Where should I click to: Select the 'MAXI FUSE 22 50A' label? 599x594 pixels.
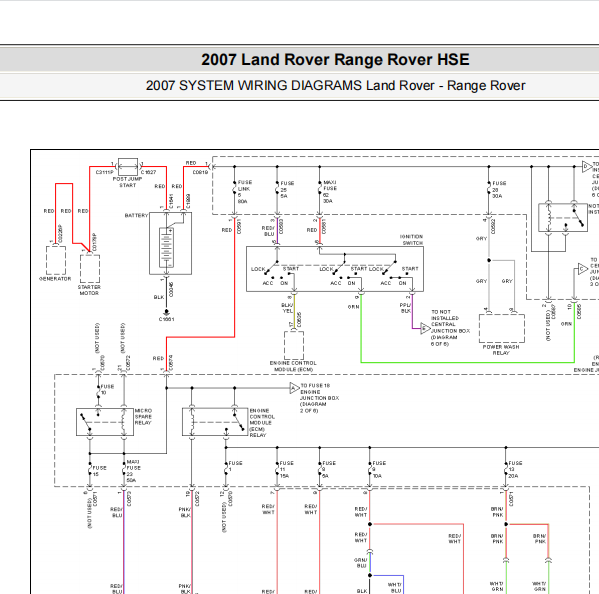(133, 471)
